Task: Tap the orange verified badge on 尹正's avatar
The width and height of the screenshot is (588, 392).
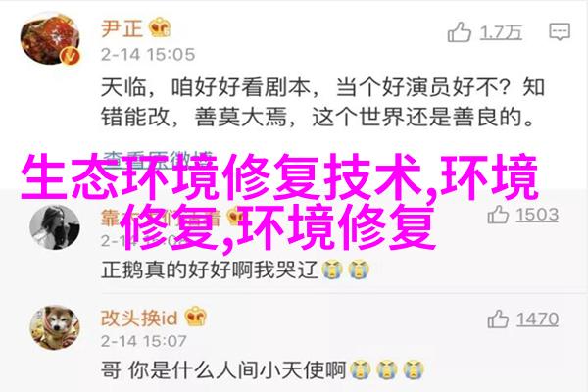Action: pyautogui.click(x=71, y=57)
